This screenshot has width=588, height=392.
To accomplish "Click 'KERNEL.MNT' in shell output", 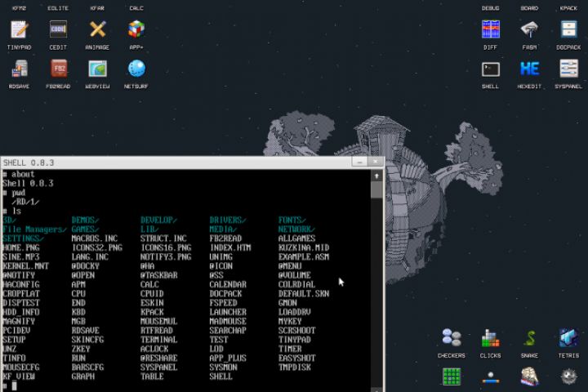I will pyautogui.click(x=25, y=266).
